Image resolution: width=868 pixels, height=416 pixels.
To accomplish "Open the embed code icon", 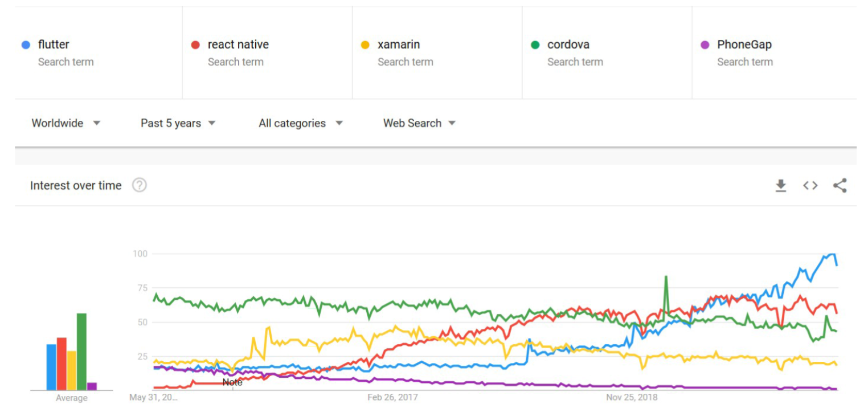I will [x=810, y=185].
